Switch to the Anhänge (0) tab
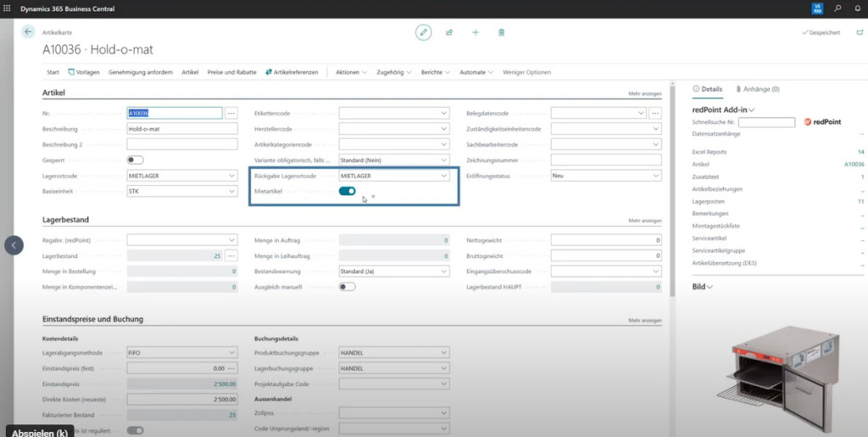 757,88
